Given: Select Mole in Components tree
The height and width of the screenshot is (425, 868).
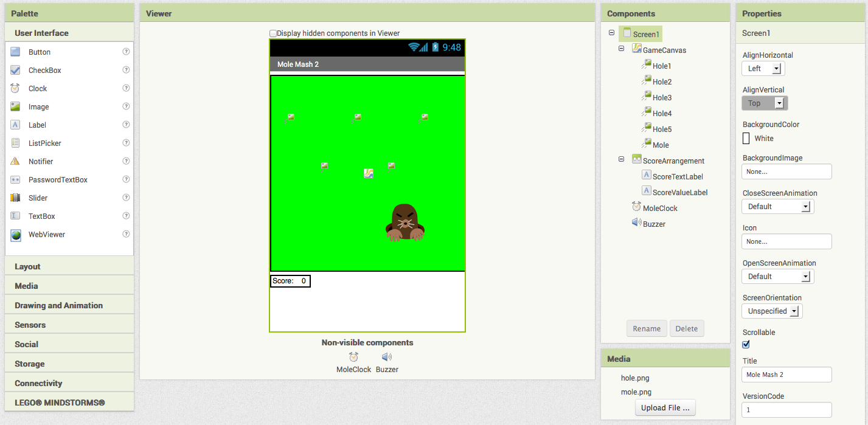Looking at the screenshot, I should coord(661,145).
